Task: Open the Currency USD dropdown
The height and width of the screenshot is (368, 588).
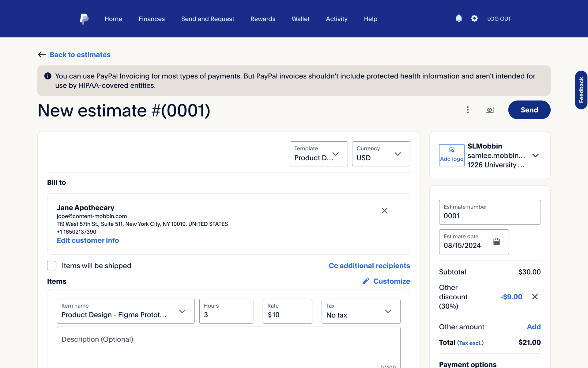Action: point(381,154)
